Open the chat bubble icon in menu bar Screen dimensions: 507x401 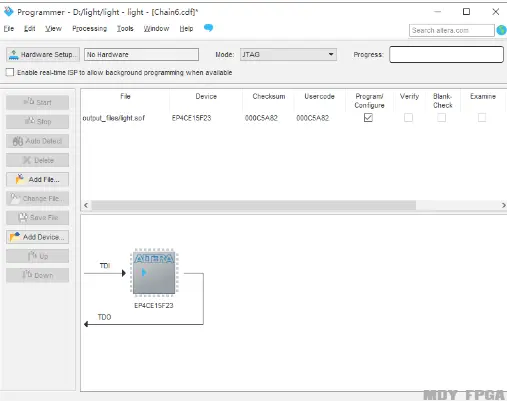(x=208, y=28)
